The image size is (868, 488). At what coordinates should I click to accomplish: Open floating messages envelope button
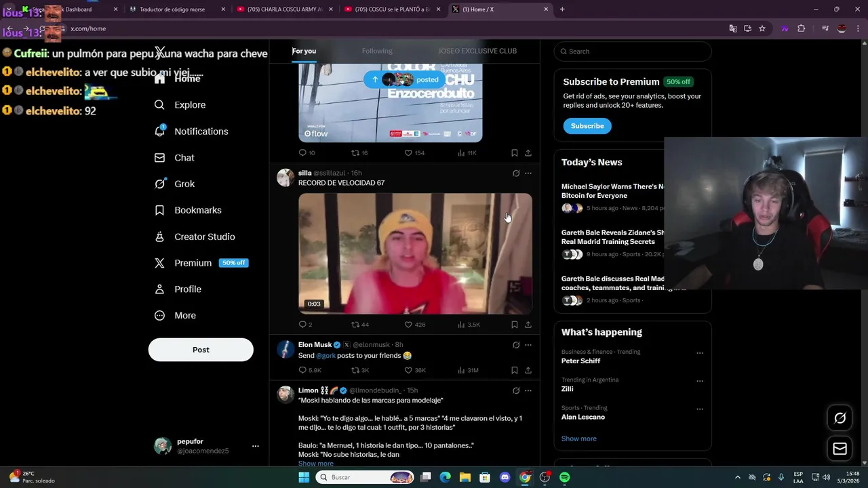point(840,449)
